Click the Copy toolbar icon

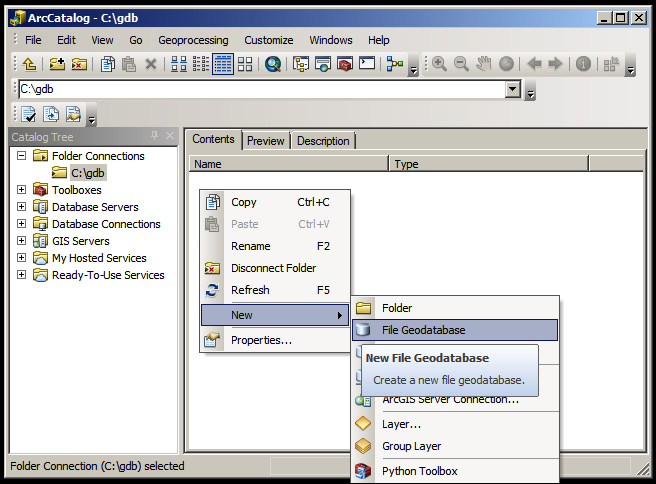pyautogui.click(x=108, y=64)
